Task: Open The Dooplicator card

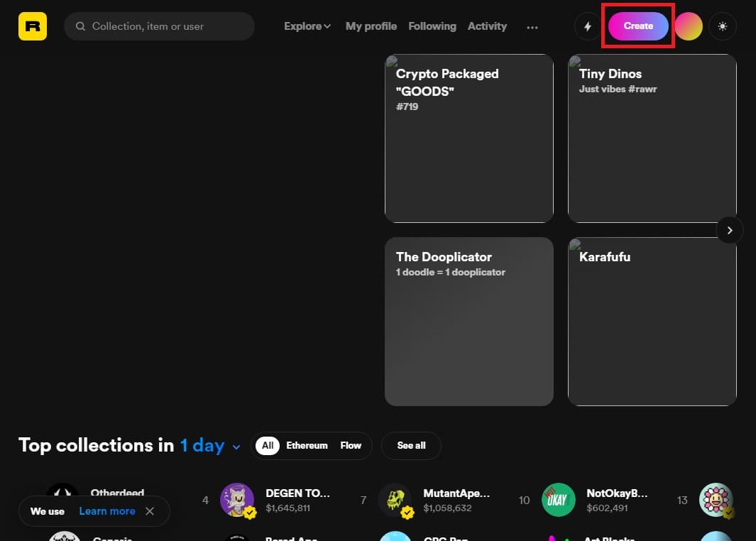Action: pyautogui.click(x=469, y=322)
